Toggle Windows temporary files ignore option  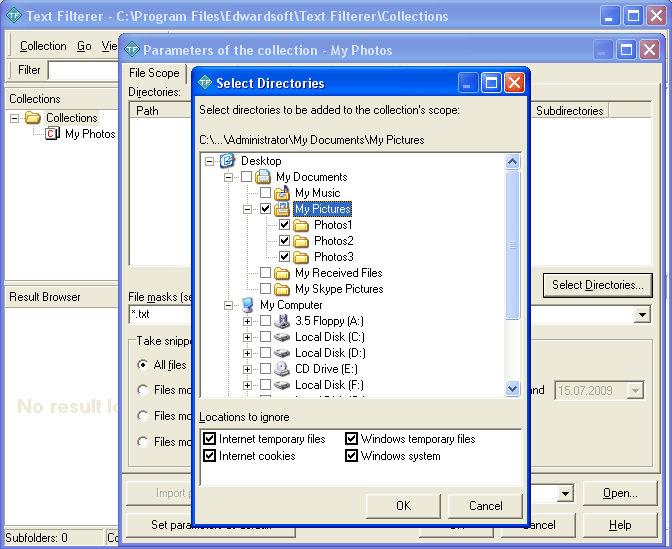coord(351,438)
